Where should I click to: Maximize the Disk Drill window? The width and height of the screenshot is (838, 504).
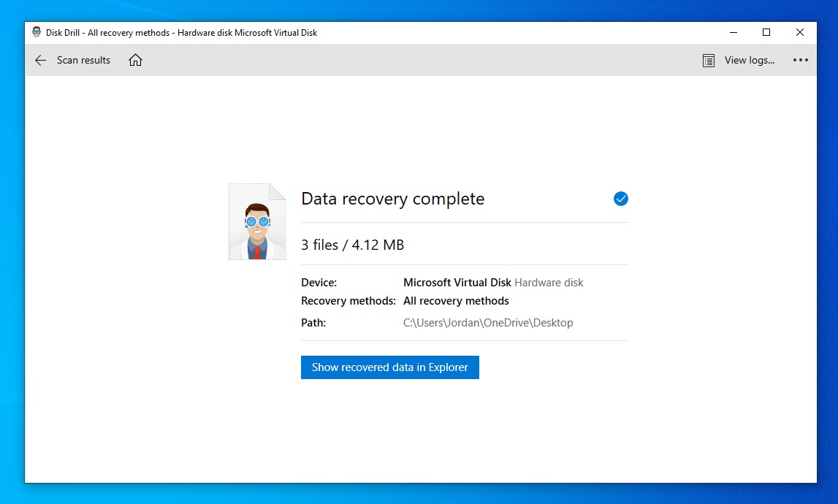766,33
